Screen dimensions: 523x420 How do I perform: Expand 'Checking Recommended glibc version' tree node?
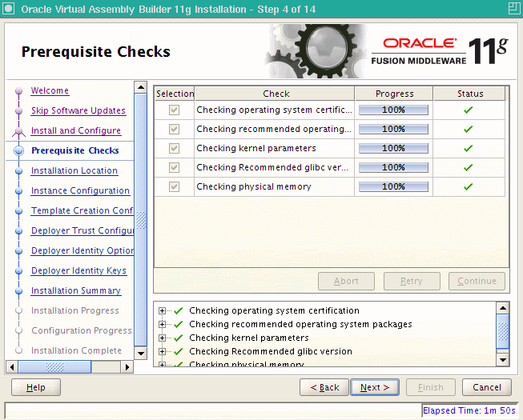pos(162,351)
